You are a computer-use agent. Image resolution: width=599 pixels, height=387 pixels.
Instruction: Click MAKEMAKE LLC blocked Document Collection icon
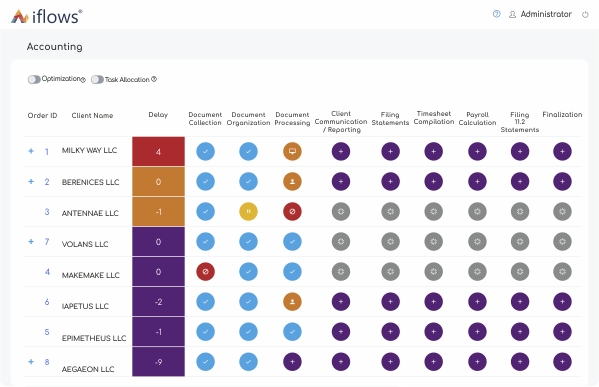coord(206,272)
